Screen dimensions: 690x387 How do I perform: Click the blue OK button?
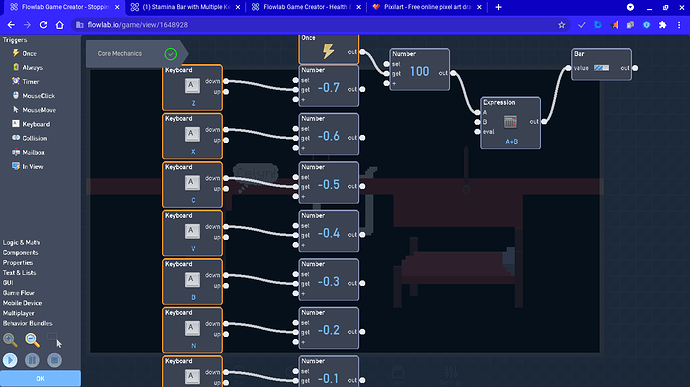click(40, 379)
